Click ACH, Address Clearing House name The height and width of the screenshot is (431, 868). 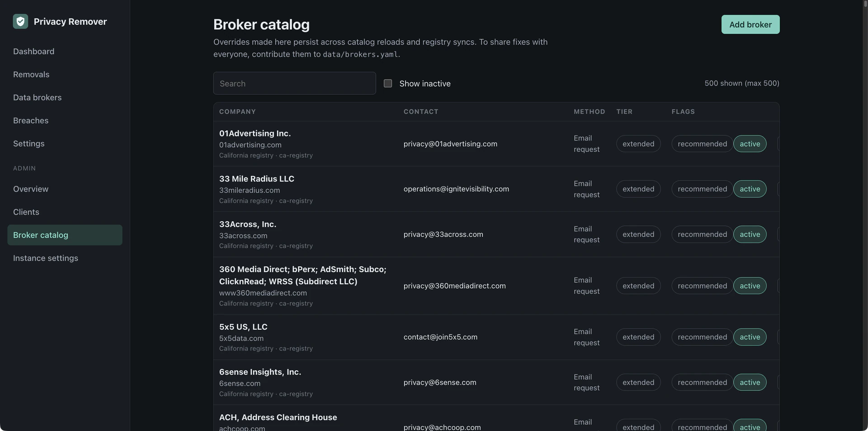coord(278,417)
